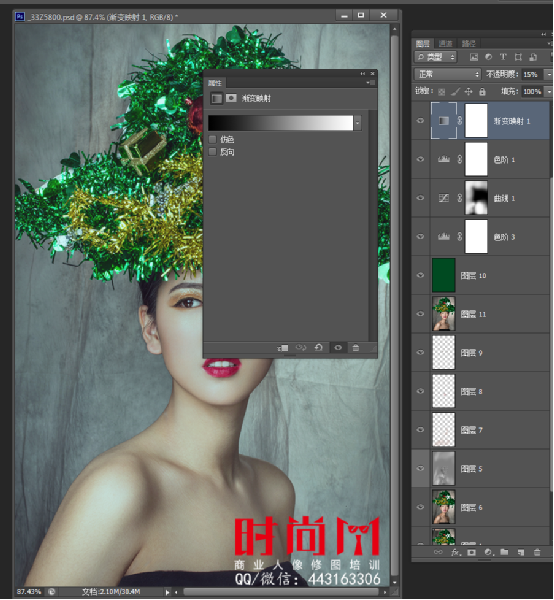Viewport: 554px width, 600px height.
Task: Delete the adjustment via Properties trash icon
Action: click(x=356, y=347)
